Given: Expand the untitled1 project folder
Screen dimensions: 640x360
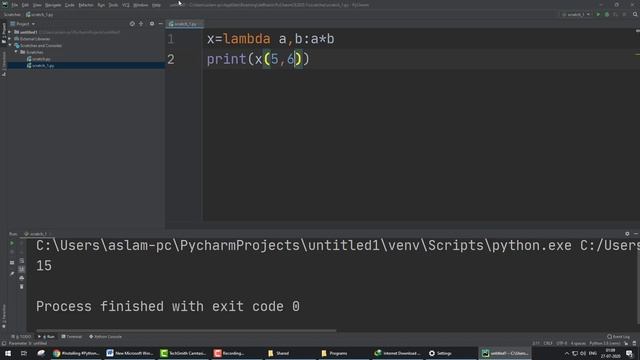Looking at the screenshot, I should point(10,32).
